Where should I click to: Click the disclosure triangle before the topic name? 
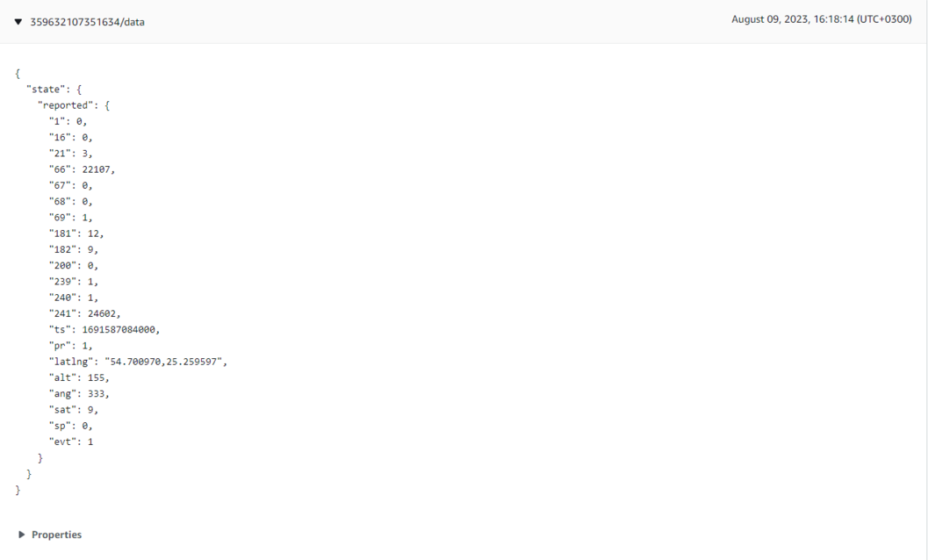[18, 21]
